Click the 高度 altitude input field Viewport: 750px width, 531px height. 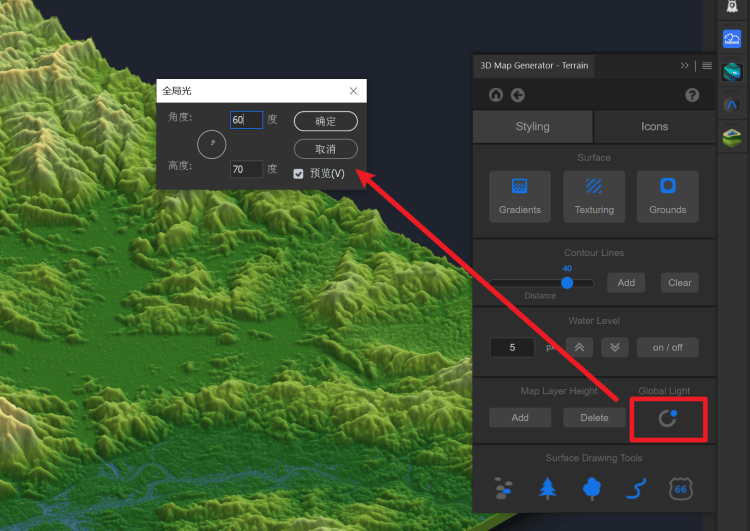(x=246, y=169)
